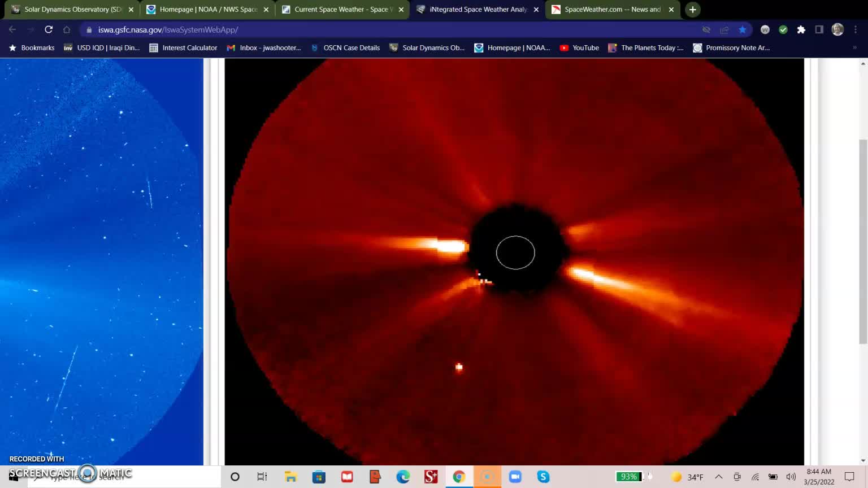The height and width of the screenshot is (488, 868).
Task: Toggle the browser side panel
Action: click(819, 30)
